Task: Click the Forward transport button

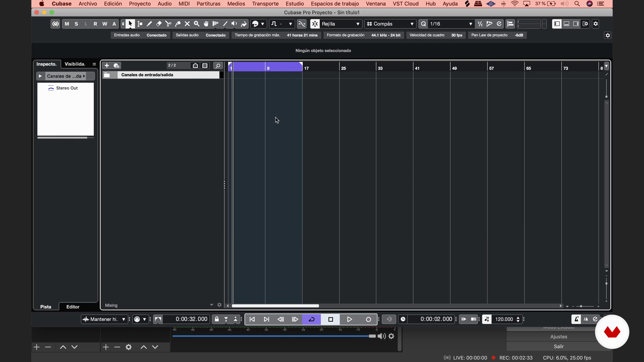Action: coord(295,319)
